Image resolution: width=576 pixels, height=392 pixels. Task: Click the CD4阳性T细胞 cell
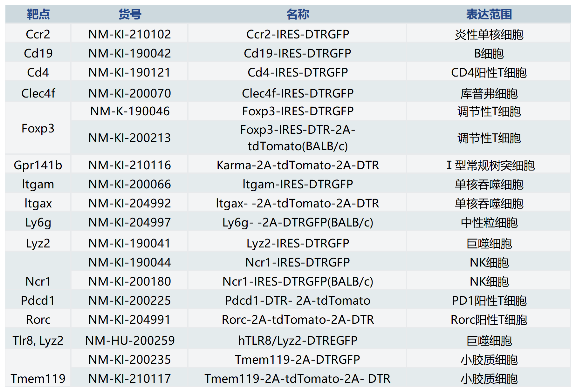click(489, 72)
